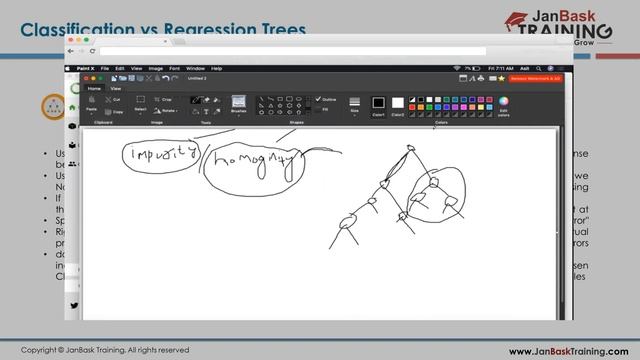Viewport: 640px width, 360px height.
Task: Click the green home icon in browser sidebar
Action: tap(72, 108)
